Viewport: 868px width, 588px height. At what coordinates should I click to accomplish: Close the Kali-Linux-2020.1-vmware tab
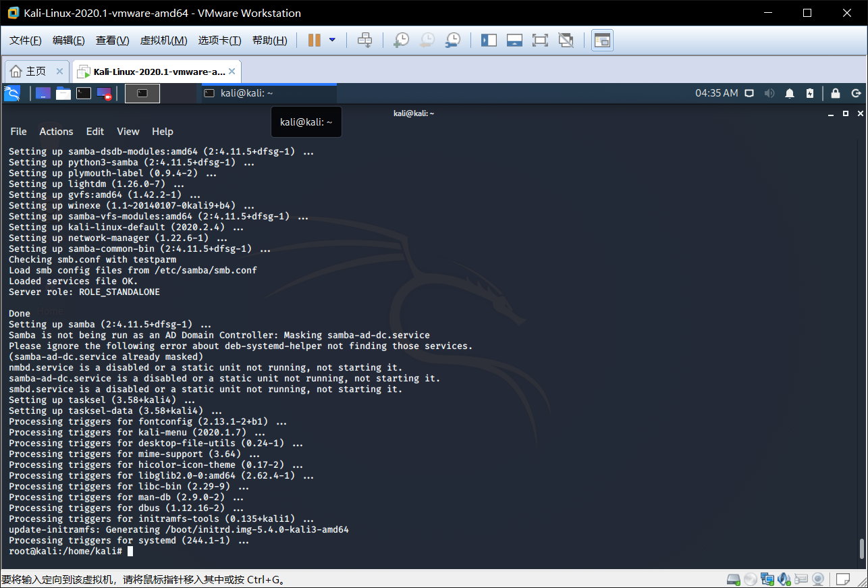pyautogui.click(x=232, y=72)
